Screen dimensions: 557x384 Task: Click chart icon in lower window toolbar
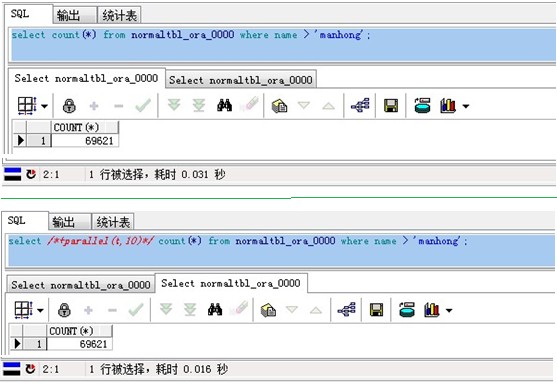(432, 310)
